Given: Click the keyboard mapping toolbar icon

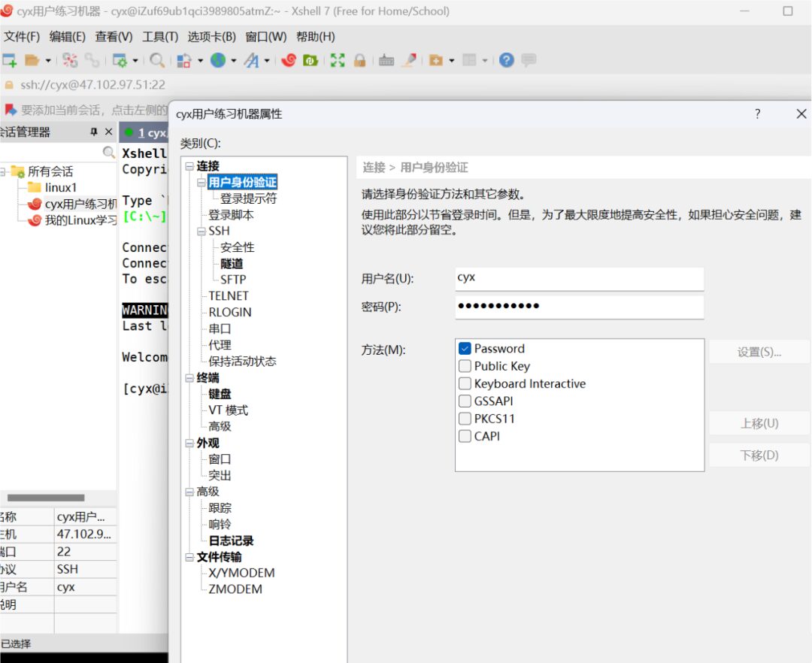Looking at the screenshot, I should point(386,61).
